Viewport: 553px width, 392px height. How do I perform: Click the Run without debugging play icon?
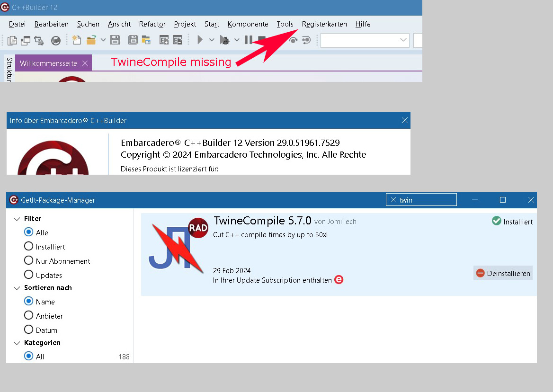[200, 40]
